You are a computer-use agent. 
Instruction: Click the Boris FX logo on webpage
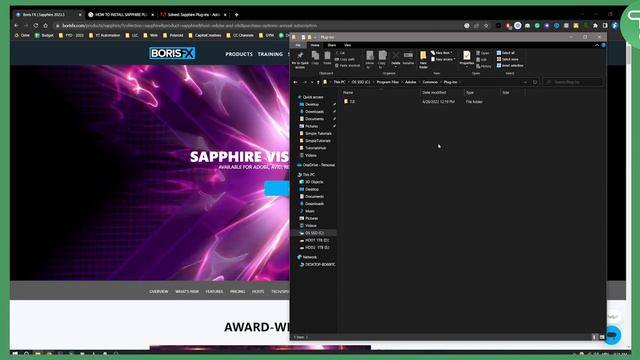(x=172, y=53)
